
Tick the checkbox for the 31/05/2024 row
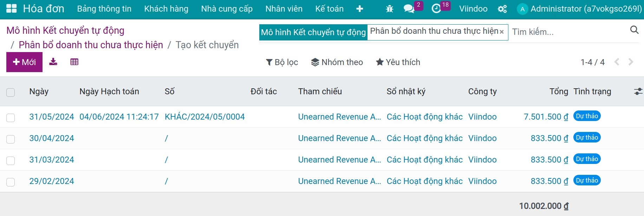(11, 117)
